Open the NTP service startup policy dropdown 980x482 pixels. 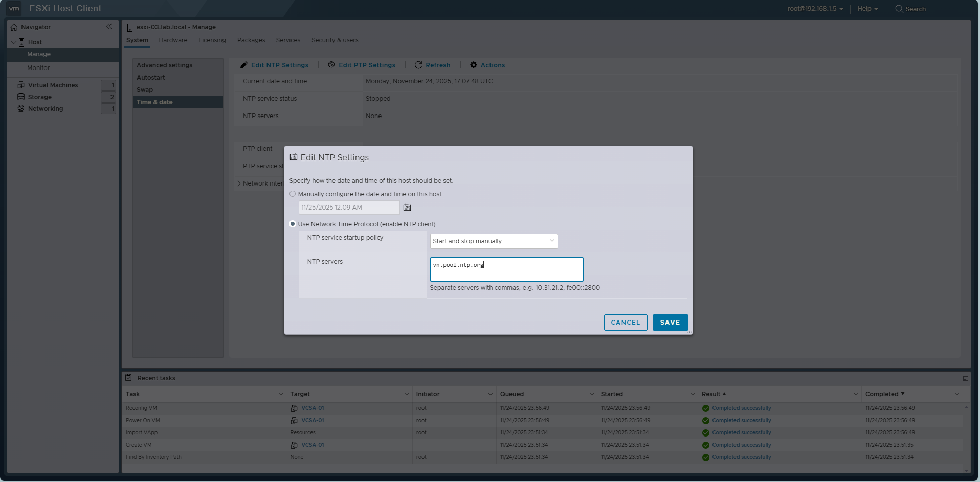pos(493,241)
